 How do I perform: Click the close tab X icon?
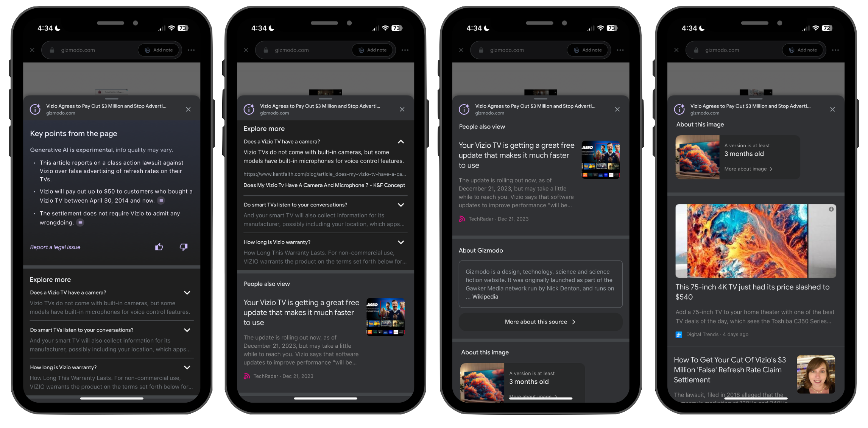(32, 50)
